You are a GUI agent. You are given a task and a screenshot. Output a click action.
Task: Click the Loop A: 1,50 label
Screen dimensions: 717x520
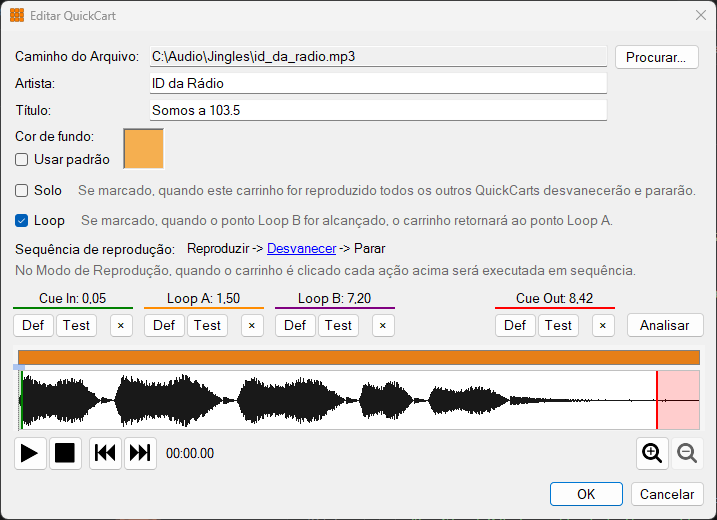pos(203,298)
